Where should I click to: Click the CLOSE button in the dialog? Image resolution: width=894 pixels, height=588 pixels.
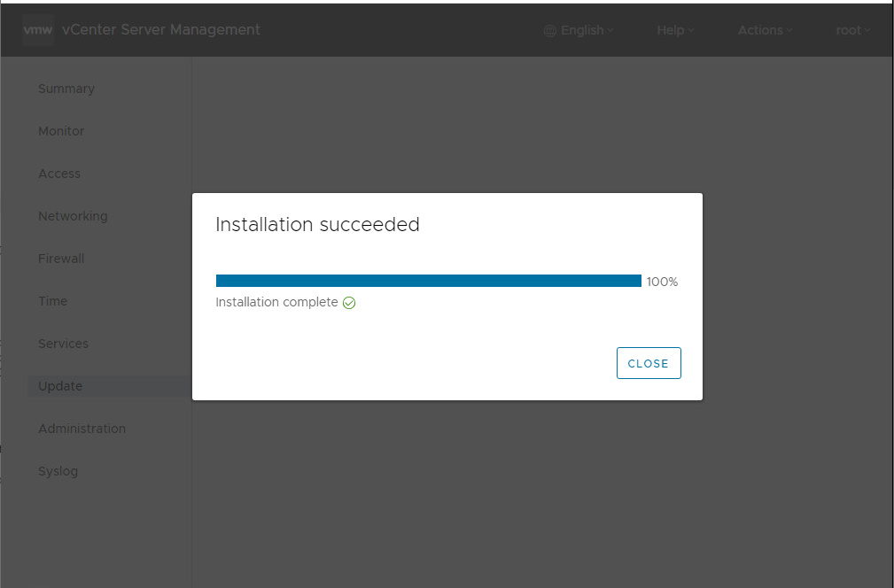tap(649, 363)
